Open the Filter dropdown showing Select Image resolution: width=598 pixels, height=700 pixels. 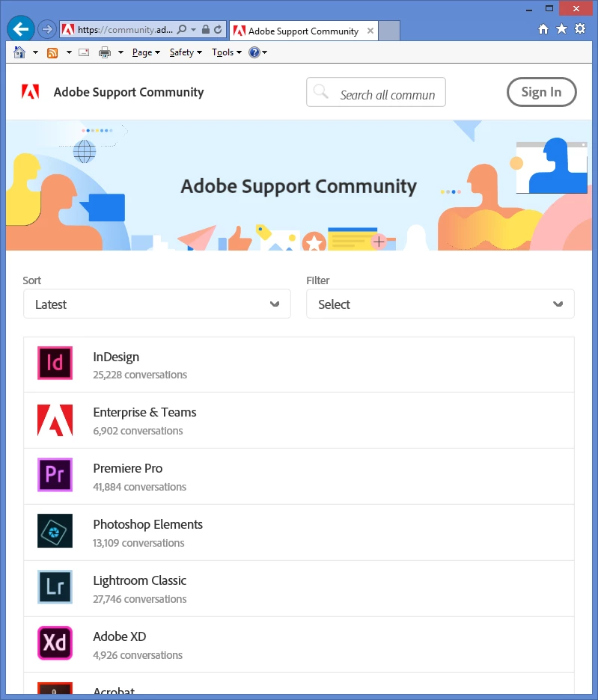tap(440, 304)
